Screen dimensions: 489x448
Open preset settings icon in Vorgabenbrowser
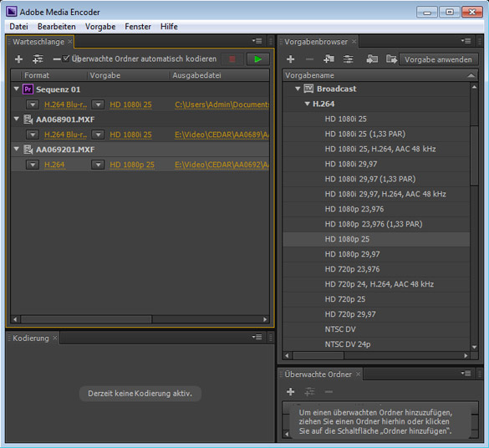(x=349, y=59)
